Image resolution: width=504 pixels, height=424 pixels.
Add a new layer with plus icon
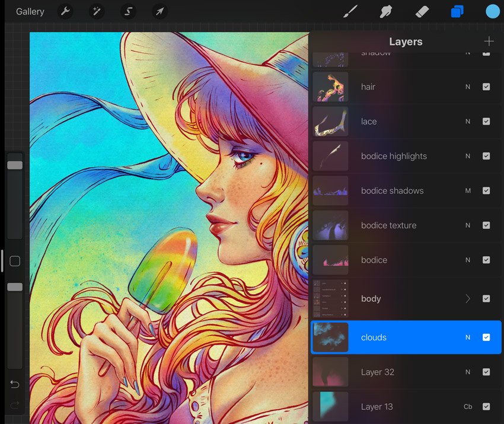pos(489,42)
